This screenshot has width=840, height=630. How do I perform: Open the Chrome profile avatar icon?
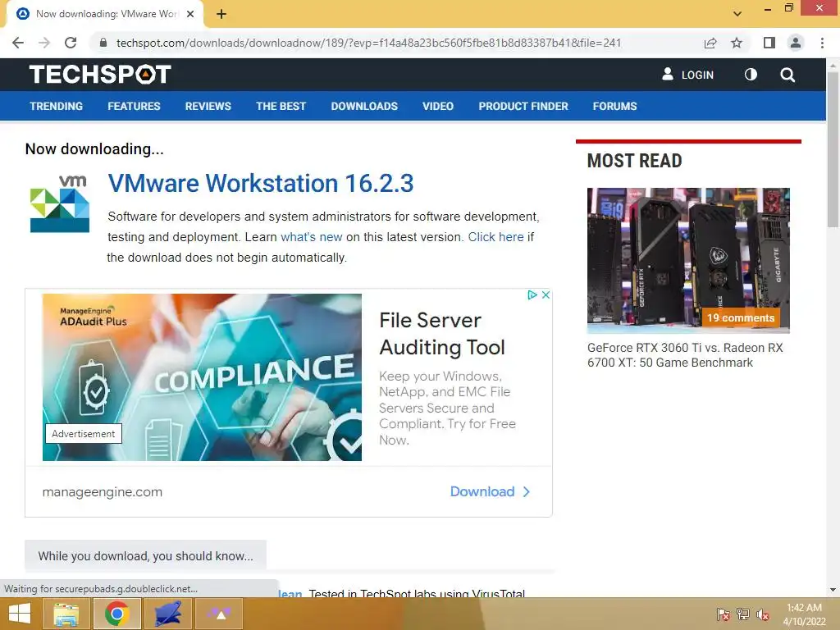click(x=796, y=43)
